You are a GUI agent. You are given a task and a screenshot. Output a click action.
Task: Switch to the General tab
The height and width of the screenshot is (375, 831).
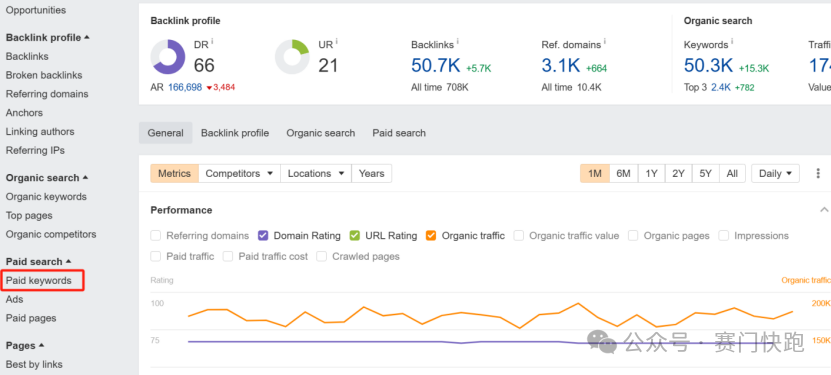[x=165, y=133]
